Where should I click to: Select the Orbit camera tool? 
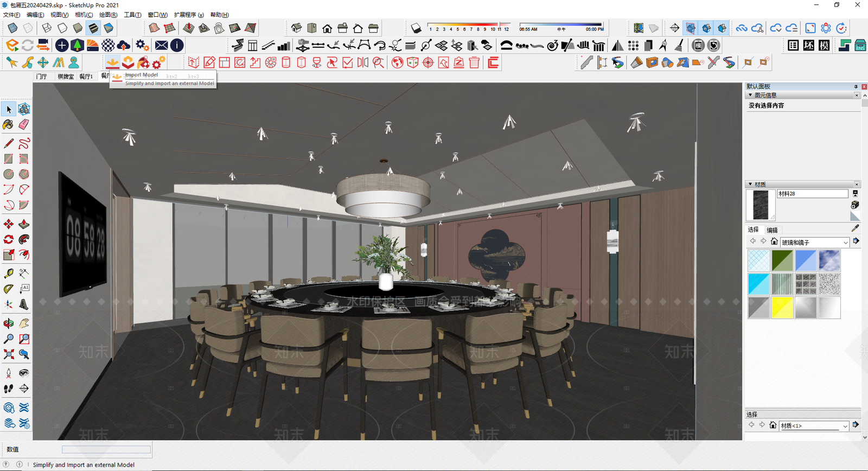[x=9, y=323]
